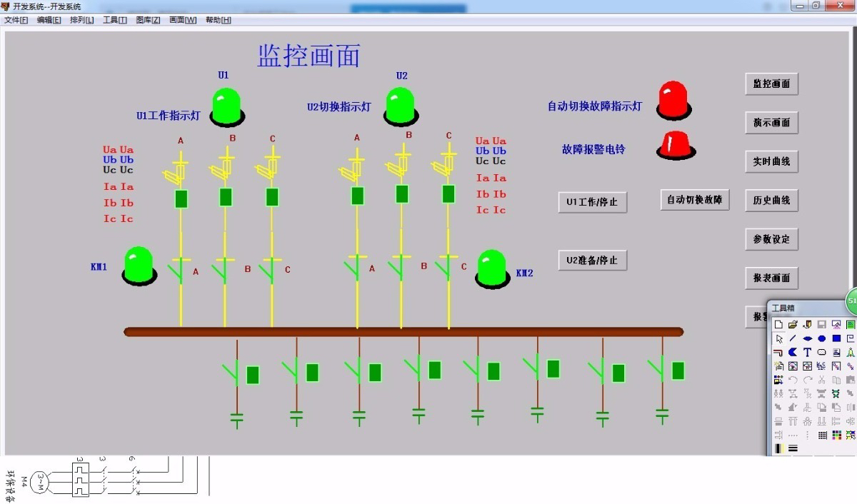857x504 pixels.
Task: Open the 编辑[E] menu
Action: point(49,20)
